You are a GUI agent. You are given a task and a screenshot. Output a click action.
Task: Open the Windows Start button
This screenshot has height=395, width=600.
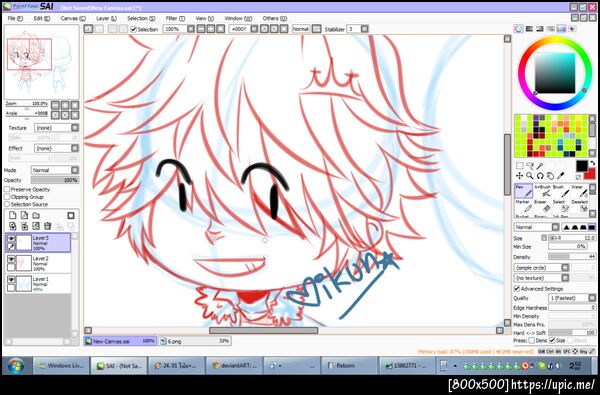16,366
